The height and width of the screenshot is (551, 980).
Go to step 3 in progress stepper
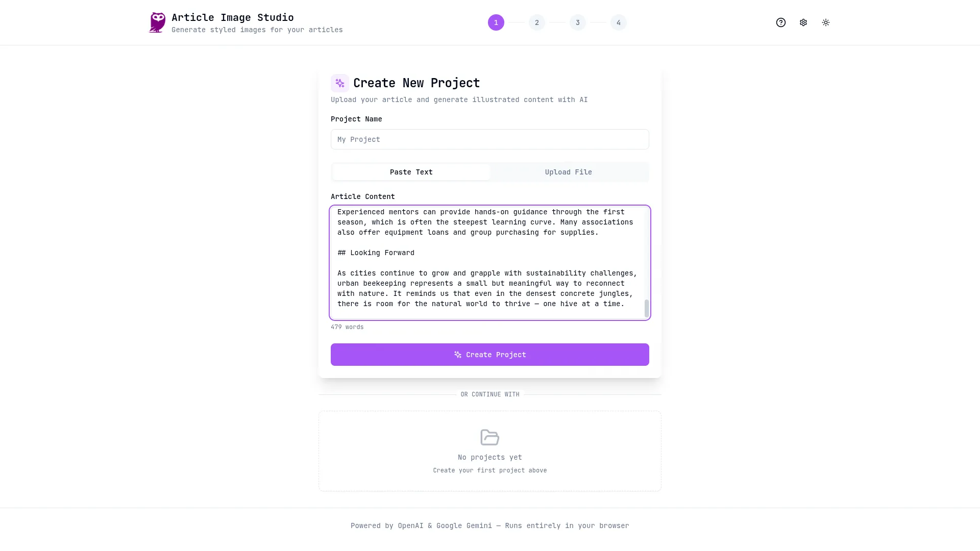578,22
